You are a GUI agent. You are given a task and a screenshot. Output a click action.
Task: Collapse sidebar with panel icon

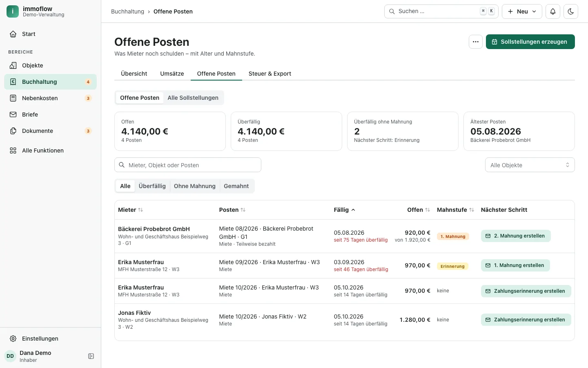tap(91, 356)
